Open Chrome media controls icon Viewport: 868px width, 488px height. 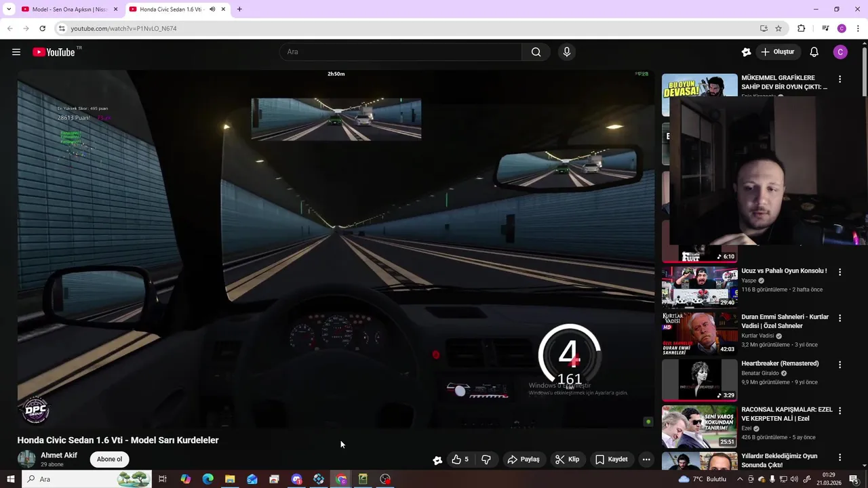tap(825, 28)
